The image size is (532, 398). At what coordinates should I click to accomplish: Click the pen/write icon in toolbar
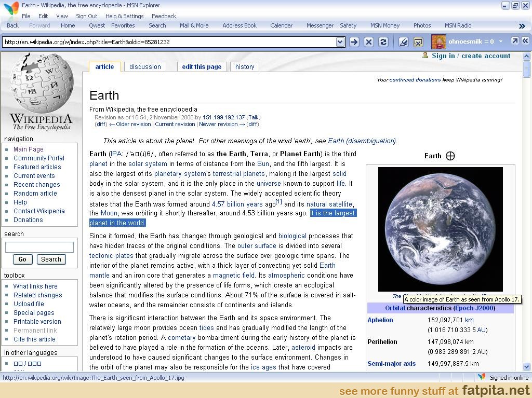click(403, 42)
